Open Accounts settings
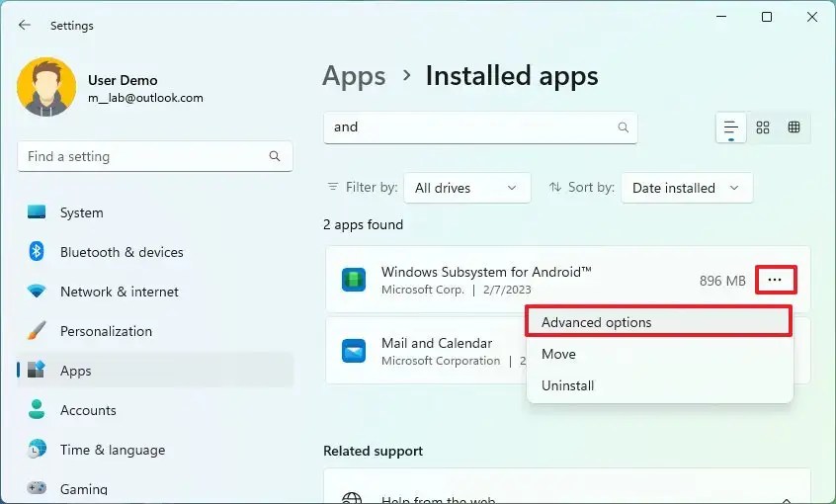 [x=155, y=410]
